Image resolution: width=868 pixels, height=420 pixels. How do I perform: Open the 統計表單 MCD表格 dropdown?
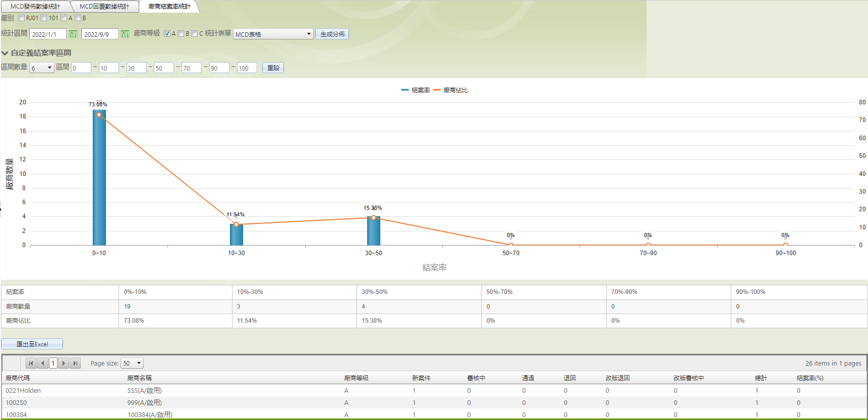tap(273, 34)
